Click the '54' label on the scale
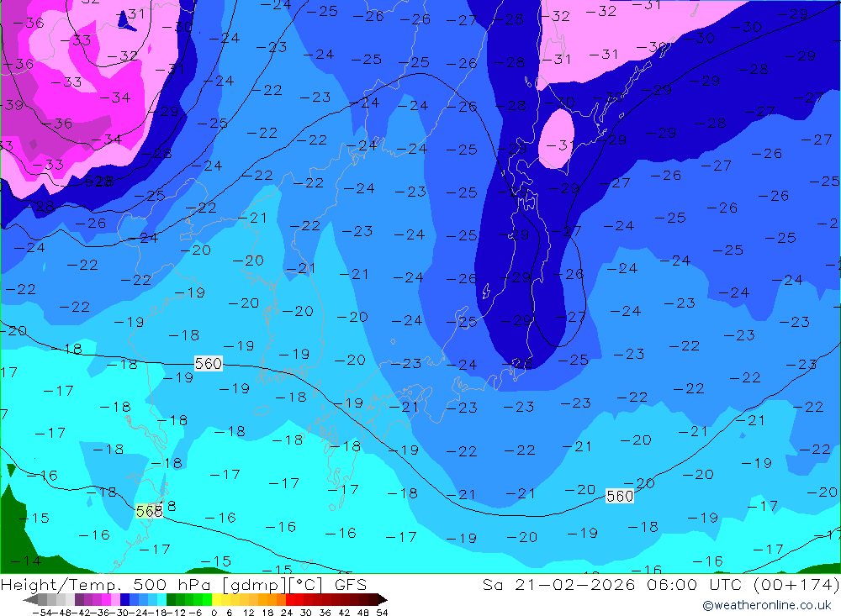 coord(382,613)
